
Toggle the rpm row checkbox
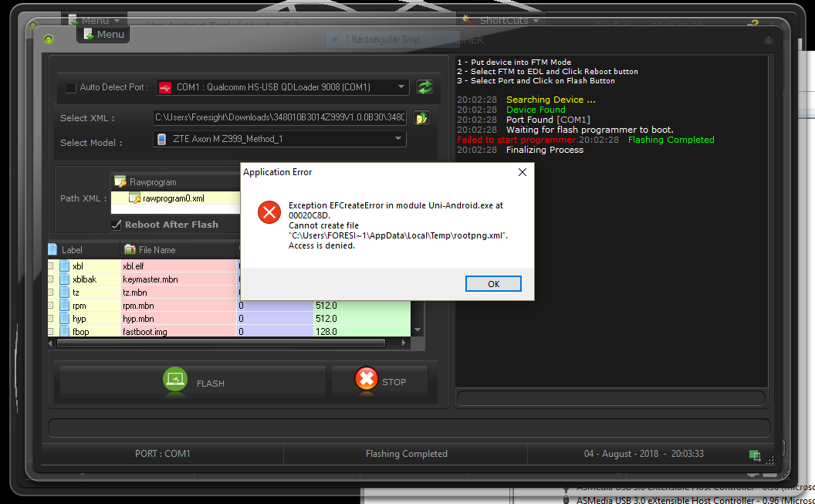point(50,306)
